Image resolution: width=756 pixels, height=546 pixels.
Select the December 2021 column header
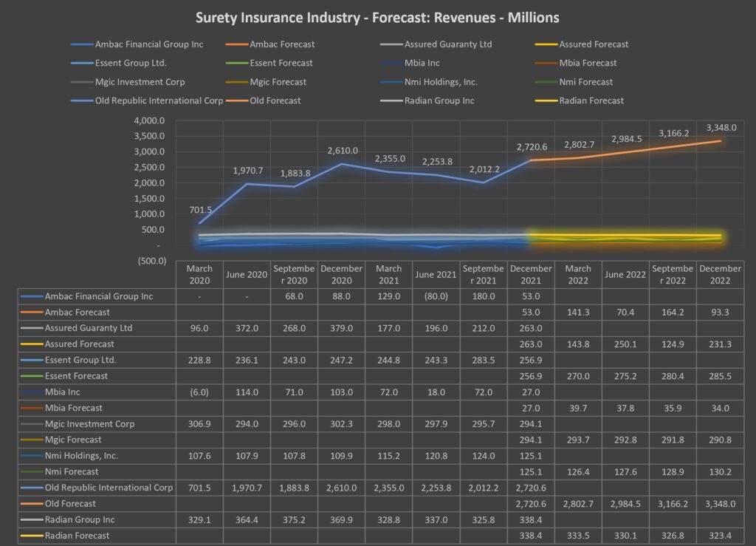531,273
